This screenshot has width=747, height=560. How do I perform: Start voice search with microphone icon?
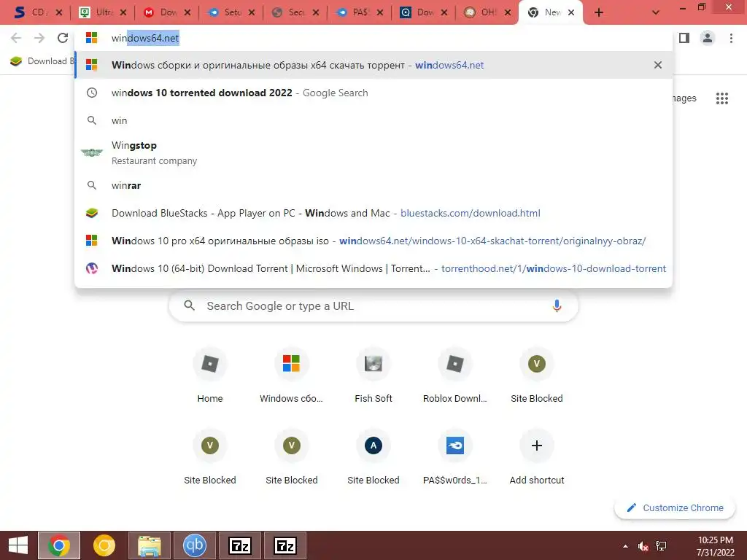(557, 306)
